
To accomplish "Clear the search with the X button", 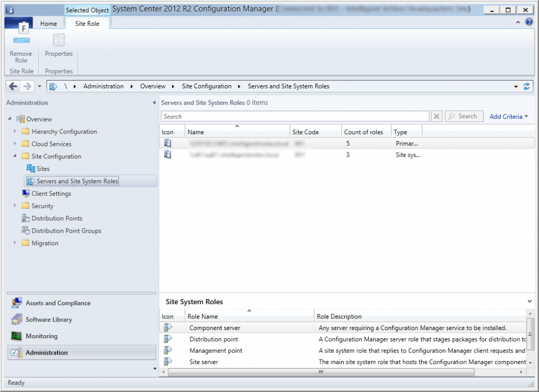I will pos(437,116).
